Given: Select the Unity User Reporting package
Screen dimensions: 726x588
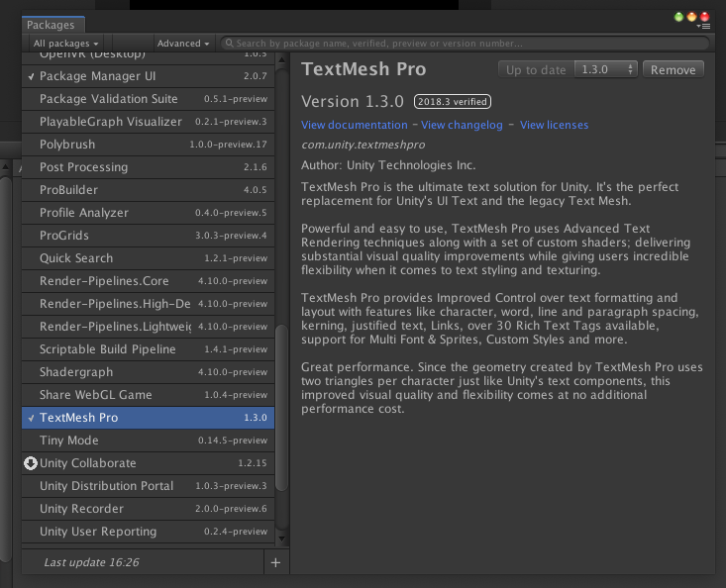Looking at the screenshot, I should [x=148, y=532].
